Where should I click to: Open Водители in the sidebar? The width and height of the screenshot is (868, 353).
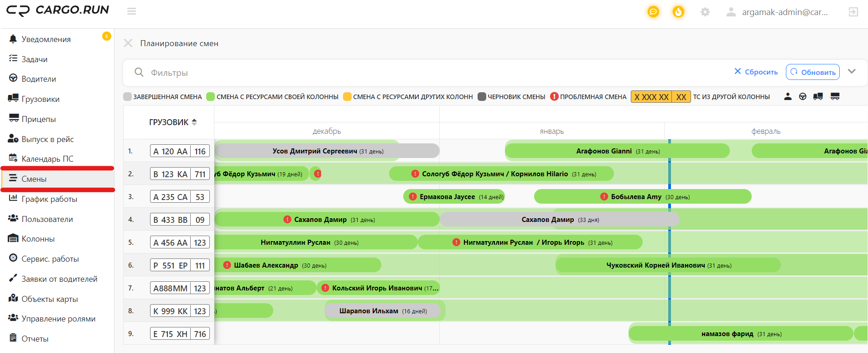pos(39,79)
